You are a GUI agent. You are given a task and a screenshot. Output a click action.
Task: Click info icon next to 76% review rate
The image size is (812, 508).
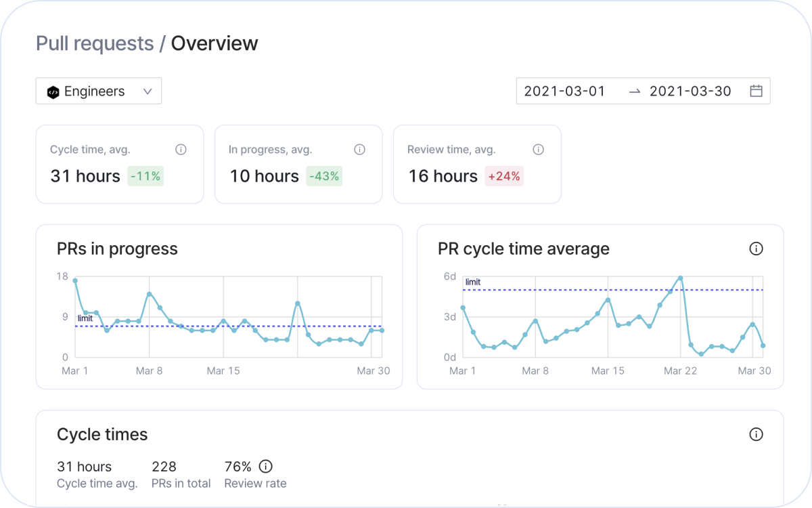[266, 466]
